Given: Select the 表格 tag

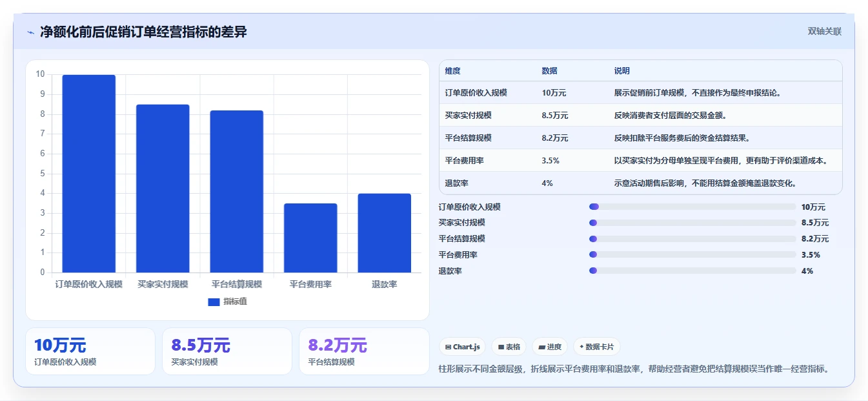Looking at the screenshot, I should click(x=509, y=347).
